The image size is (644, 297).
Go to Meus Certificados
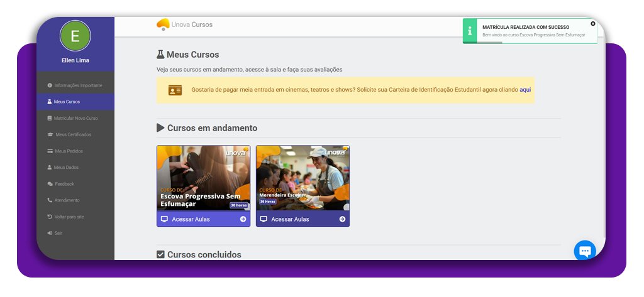pos(73,134)
